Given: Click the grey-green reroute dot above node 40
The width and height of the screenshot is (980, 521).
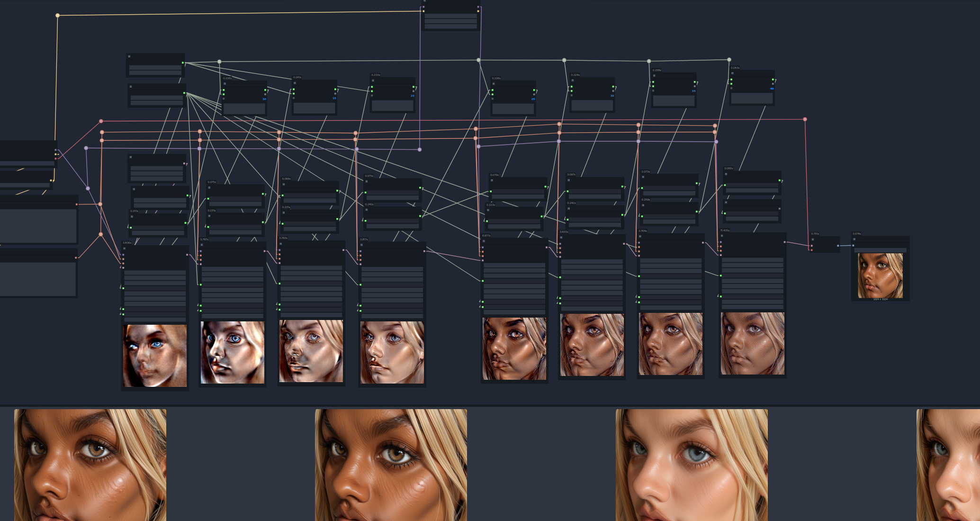Looking at the screenshot, I should [x=729, y=60].
